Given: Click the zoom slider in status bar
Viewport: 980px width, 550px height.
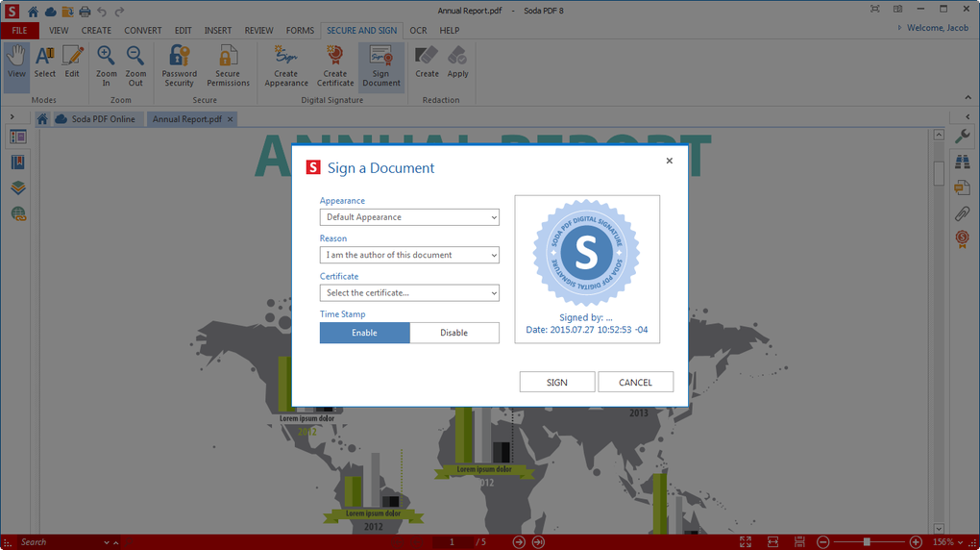Looking at the screenshot, I should pos(867,542).
